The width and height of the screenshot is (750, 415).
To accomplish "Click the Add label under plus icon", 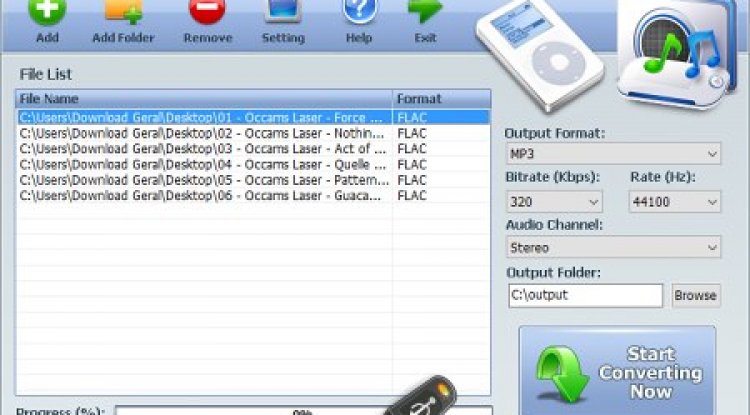I will [x=47, y=37].
